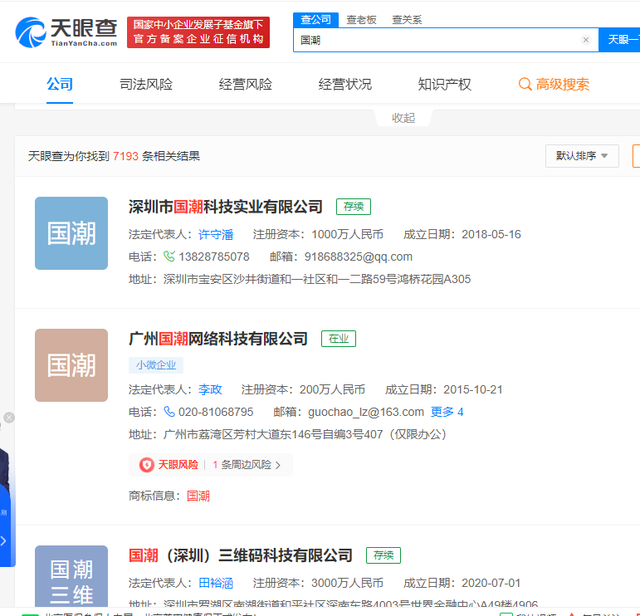Click the brown 国潮 logo thumbnail
The image size is (640, 616).
71,365
